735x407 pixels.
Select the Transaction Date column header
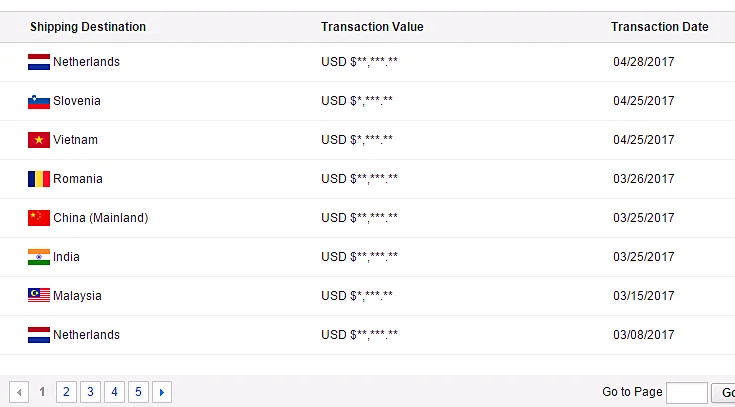pyautogui.click(x=660, y=27)
